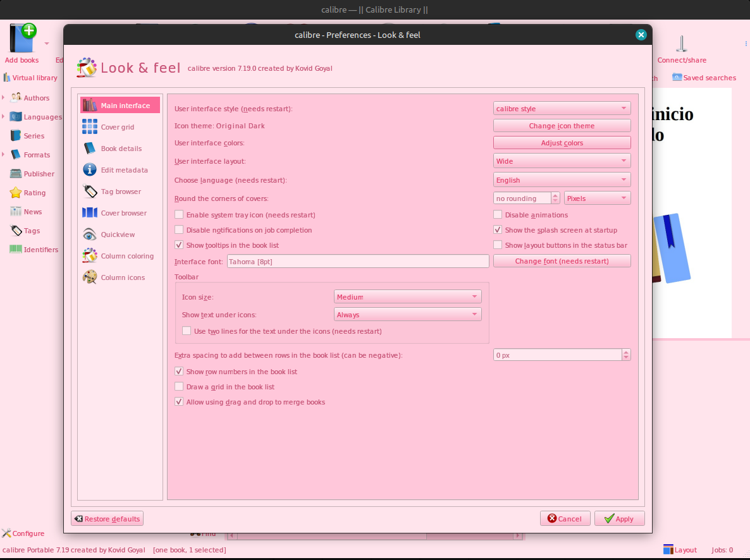
Task: Click the Add books icon in main window
Action: [x=23, y=38]
